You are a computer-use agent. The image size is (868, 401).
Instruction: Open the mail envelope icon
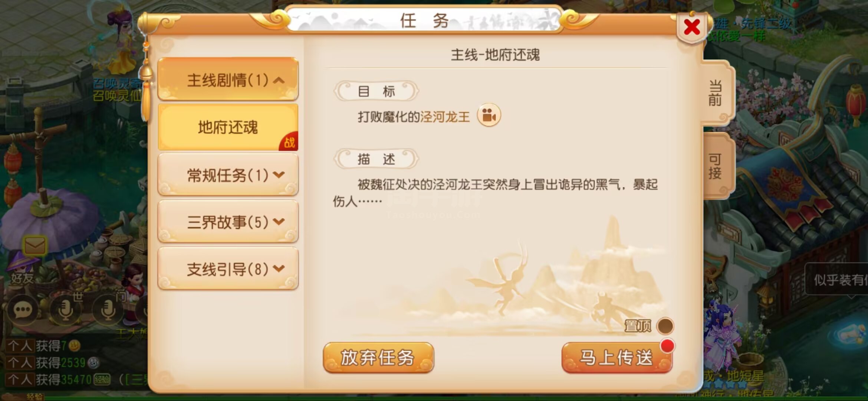click(x=35, y=246)
